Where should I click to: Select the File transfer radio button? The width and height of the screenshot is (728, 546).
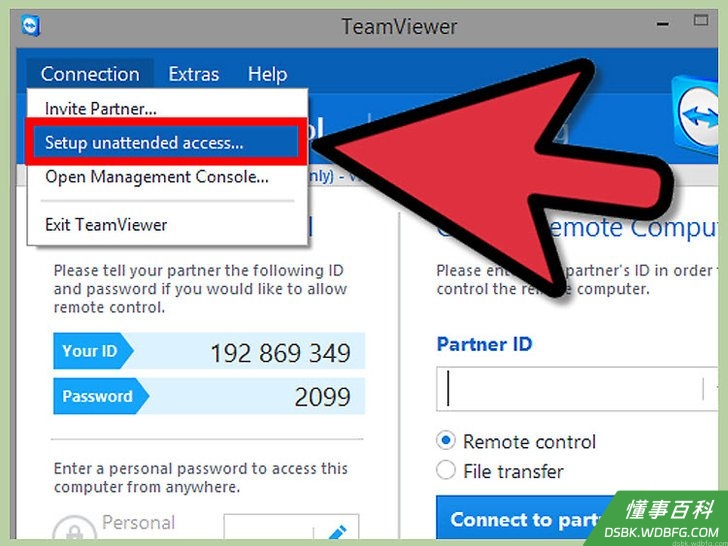446,471
